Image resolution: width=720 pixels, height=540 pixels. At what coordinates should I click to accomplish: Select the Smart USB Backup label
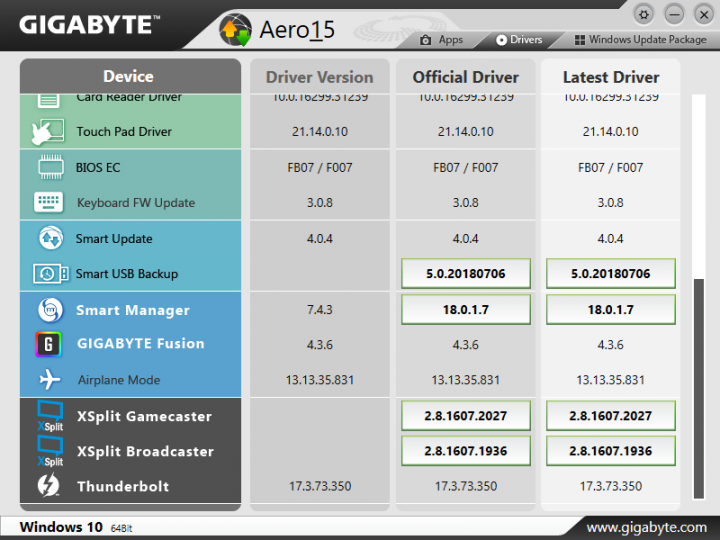pos(127,274)
